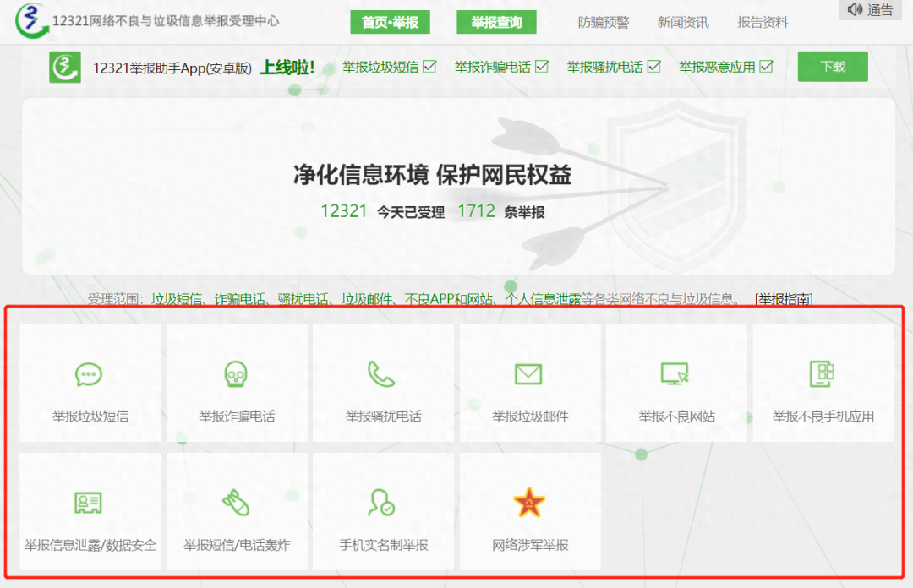The width and height of the screenshot is (913, 588).
Task: Open the 举报不良手机应用 app grid icon
Action: pyautogui.click(x=823, y=373)
